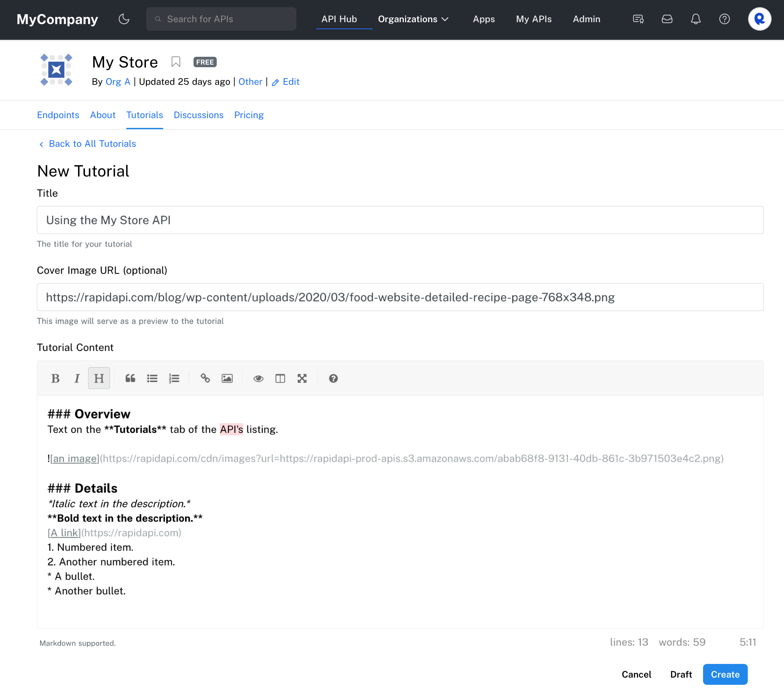Click the '5:11' cursor position status
784x691 pixels.
pyautogui.click(x=747, y=642)
